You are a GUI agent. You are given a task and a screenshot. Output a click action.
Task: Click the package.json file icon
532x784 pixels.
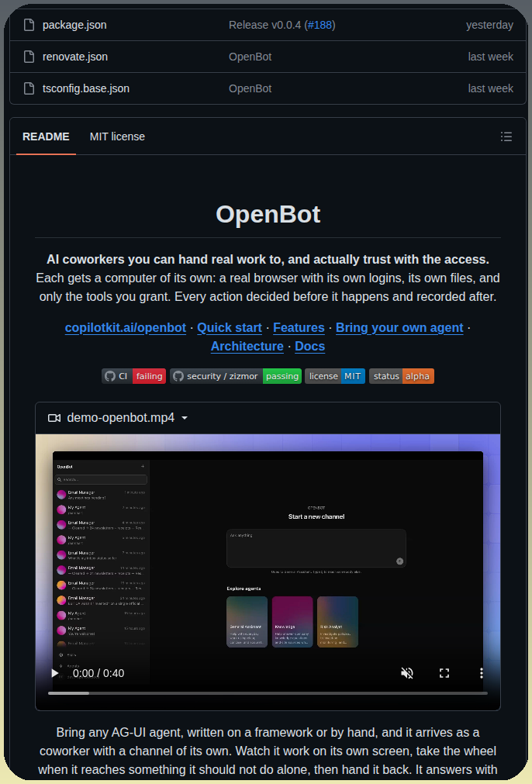(x=29, y=25)
